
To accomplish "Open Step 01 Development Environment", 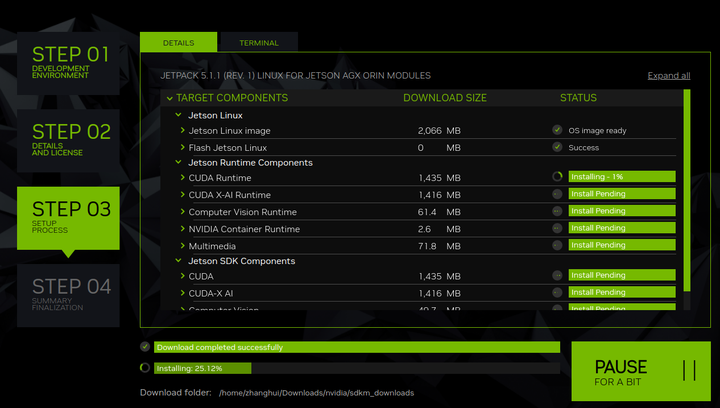I will click(x=68, y=63).
